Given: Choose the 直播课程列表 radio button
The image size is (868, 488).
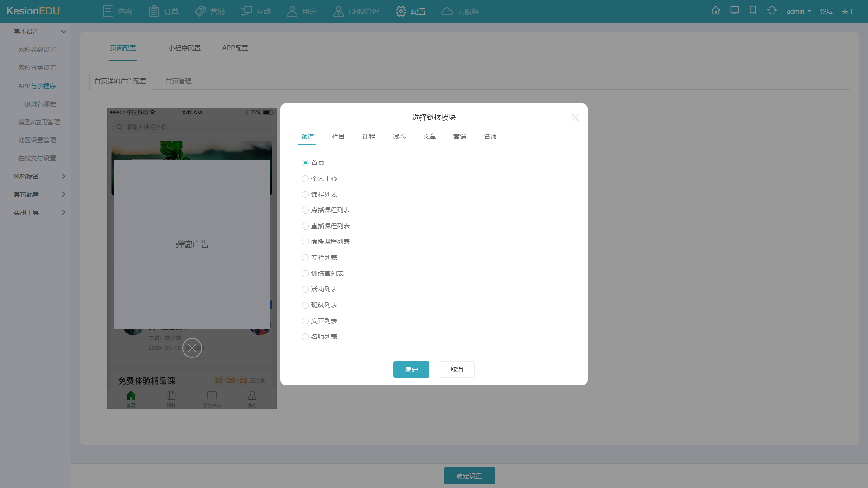Looking at the screenshot, I should (x=305, y=226).
